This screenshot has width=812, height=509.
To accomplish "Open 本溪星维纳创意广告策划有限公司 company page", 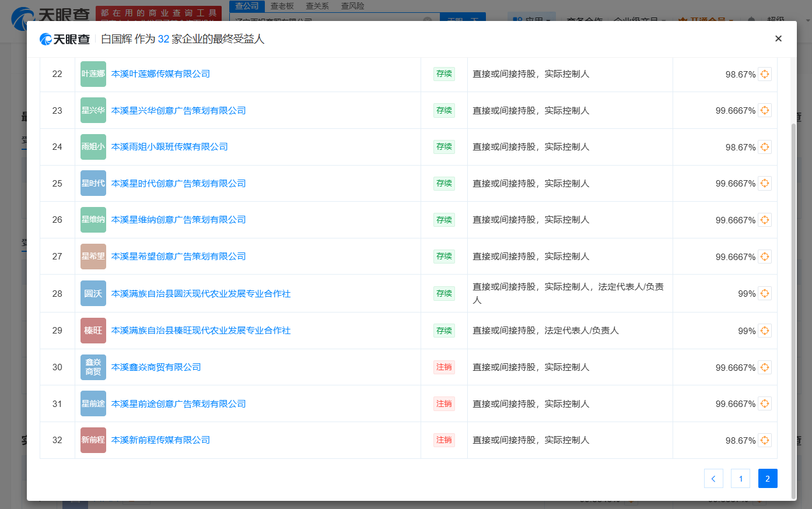I will click(178, 220).
